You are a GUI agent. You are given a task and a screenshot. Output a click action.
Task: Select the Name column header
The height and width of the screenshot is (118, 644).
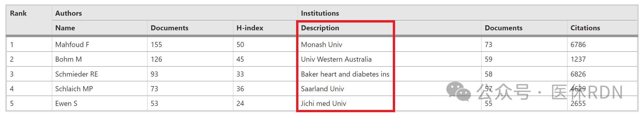(65, 28)
